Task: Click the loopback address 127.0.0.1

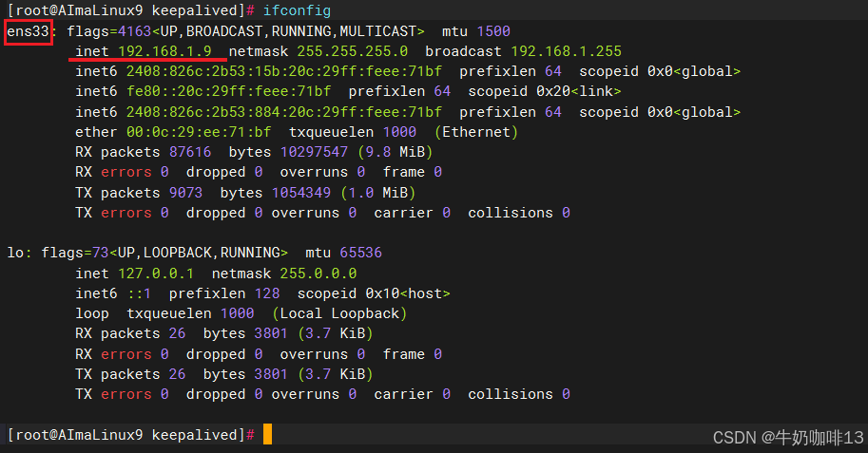Action: (156, 274)
